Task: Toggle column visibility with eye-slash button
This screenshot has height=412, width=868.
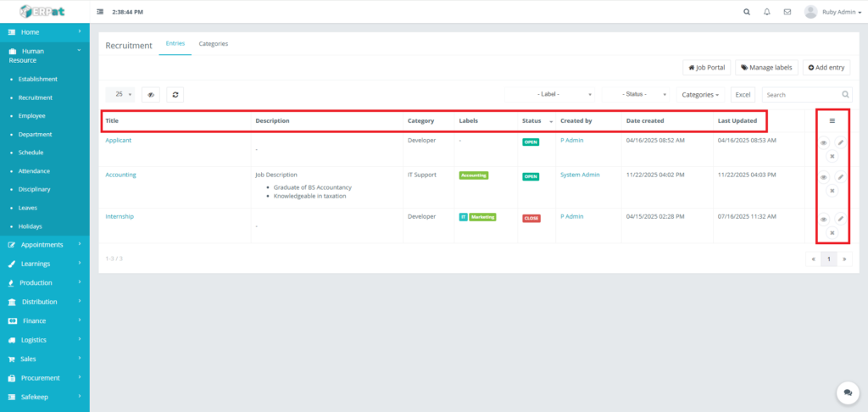Action: 151,95
